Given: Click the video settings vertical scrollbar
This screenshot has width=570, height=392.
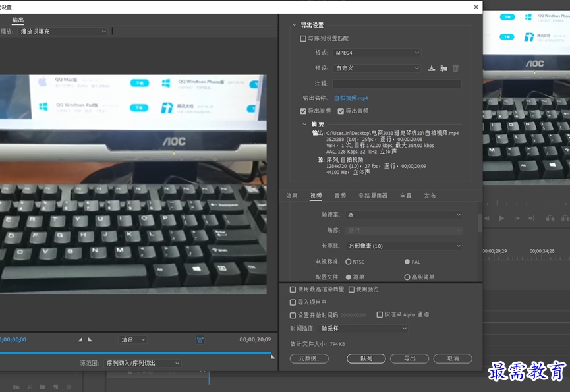Looking at the screenshot, I should click(x=480, y=223).
